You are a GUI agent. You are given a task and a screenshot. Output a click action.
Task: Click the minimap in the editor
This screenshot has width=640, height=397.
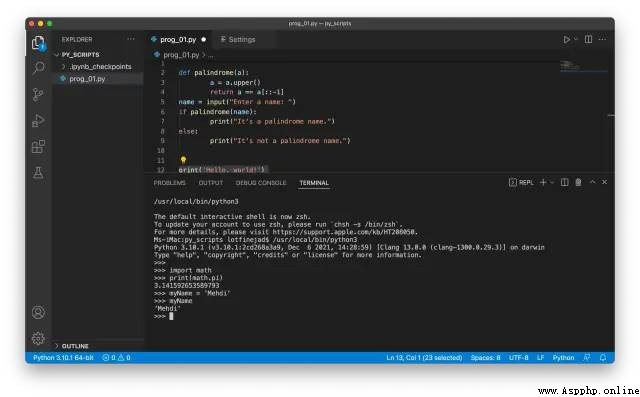tap(584, 67)
